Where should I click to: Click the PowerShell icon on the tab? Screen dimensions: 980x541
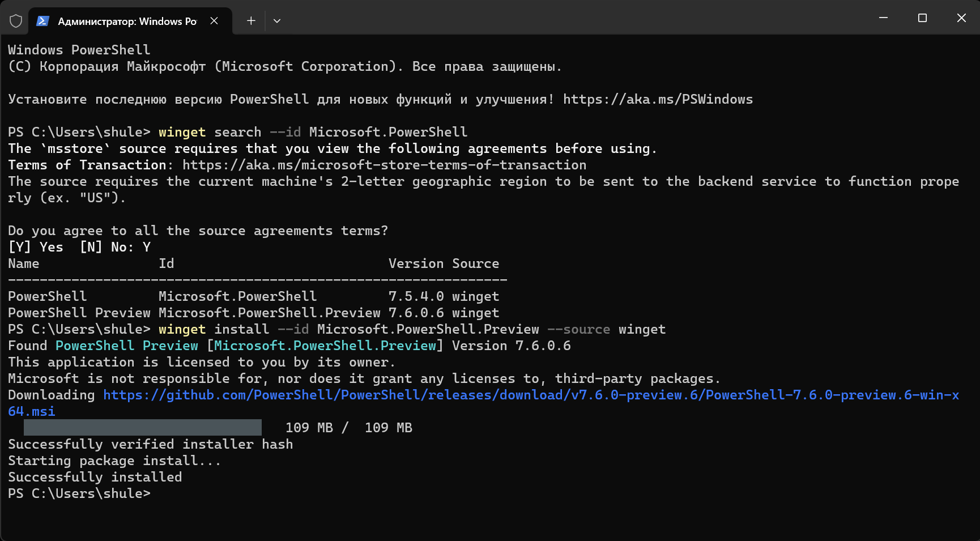click(42, 21)
